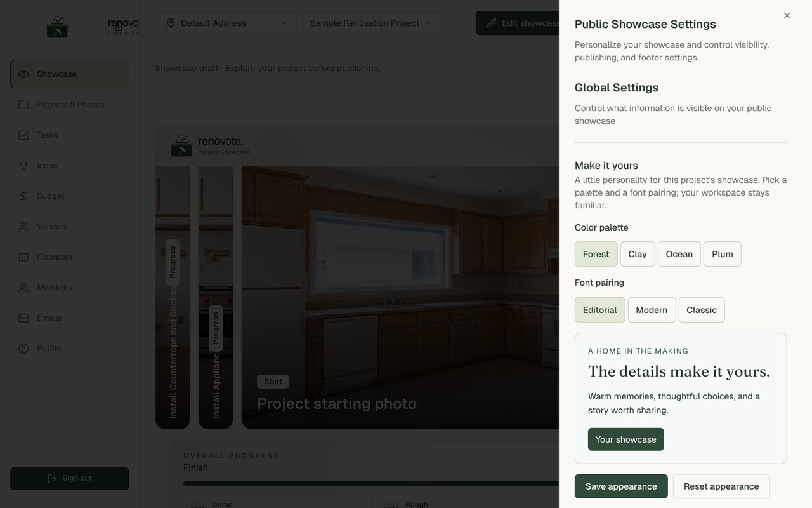Viewport: 812px width, 508px height.
Task: Click the Your showcase preview button
Action: (626, 439)
